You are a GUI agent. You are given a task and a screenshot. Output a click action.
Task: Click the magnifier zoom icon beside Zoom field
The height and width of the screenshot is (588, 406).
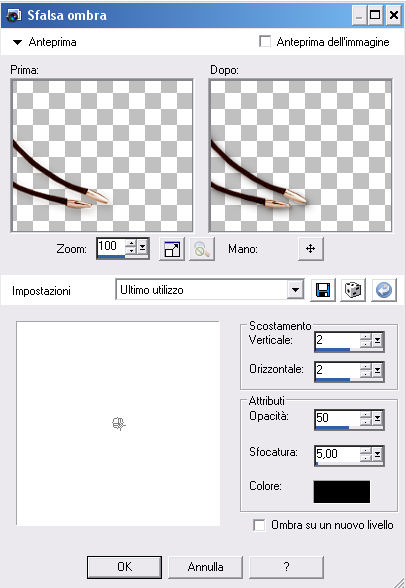point(202,249)
